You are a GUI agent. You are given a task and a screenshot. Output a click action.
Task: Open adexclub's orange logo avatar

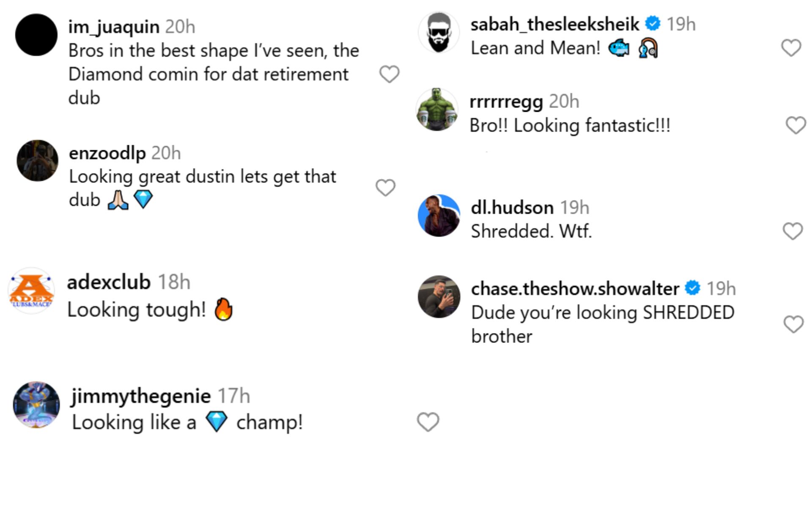tap(31, 291)
